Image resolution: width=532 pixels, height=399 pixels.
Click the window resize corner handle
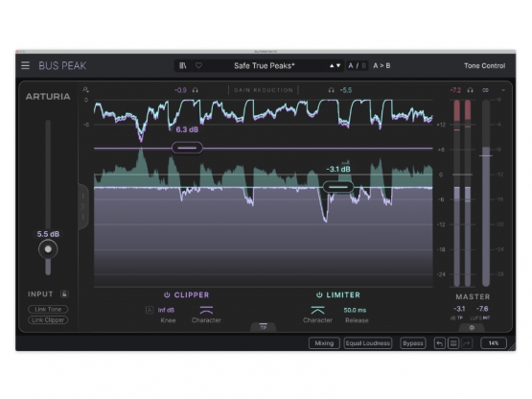(x=512, y=346)
